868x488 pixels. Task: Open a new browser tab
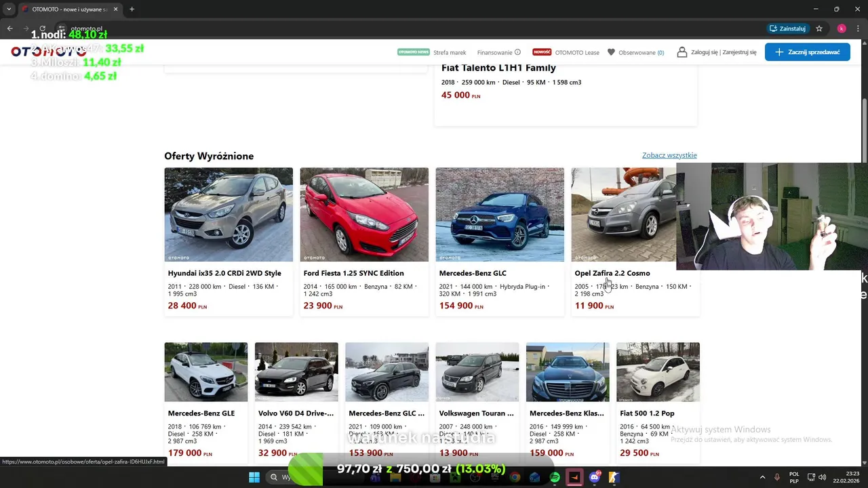coord(132,9)
